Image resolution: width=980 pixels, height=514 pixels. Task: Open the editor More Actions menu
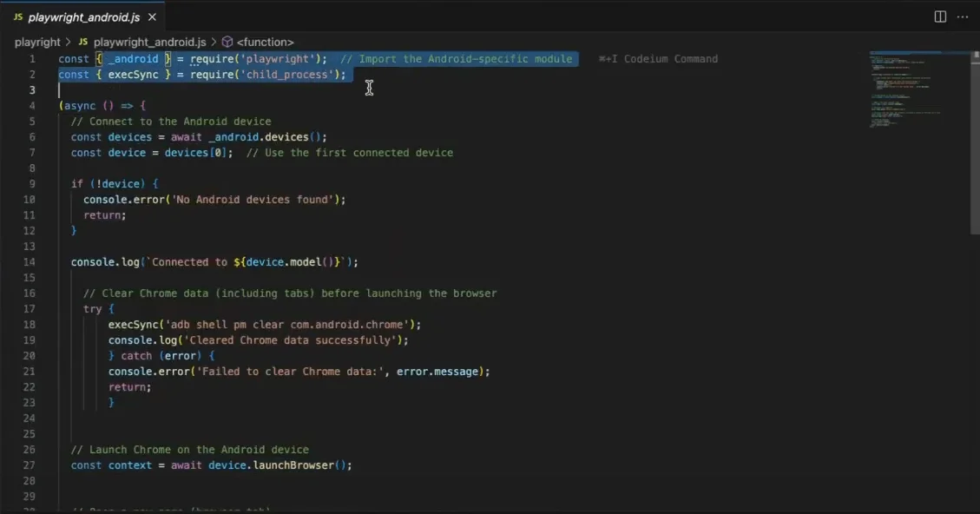pos(963,16)
